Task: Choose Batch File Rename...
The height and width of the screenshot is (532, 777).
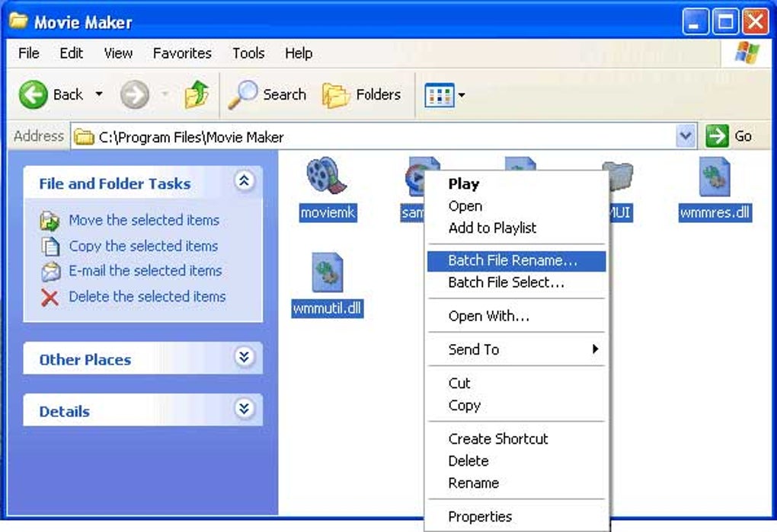Action: point(516,261)
